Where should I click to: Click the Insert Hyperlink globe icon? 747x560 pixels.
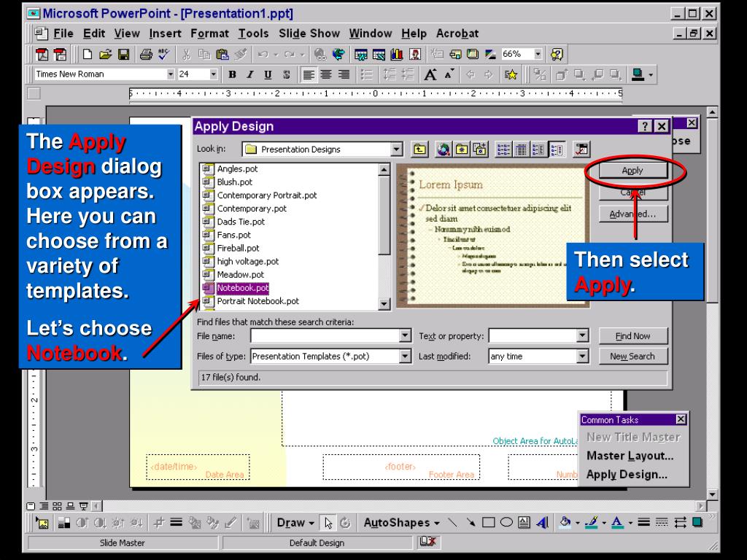pos(320,54)
